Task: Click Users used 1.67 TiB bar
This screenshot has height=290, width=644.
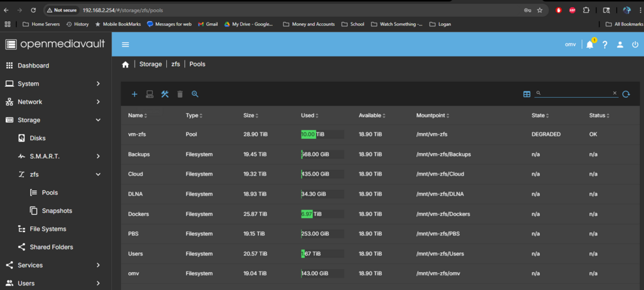Action: [x=323, y=254]
